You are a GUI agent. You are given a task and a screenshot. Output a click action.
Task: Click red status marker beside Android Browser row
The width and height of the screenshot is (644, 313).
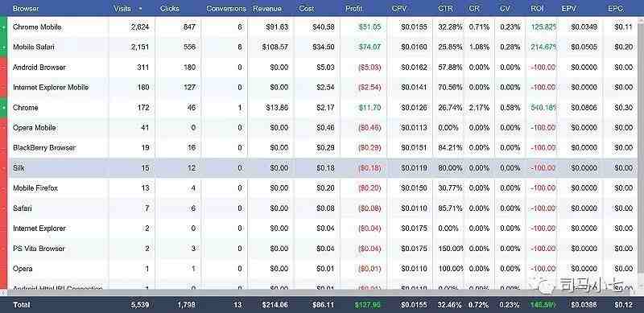point(4,68)
